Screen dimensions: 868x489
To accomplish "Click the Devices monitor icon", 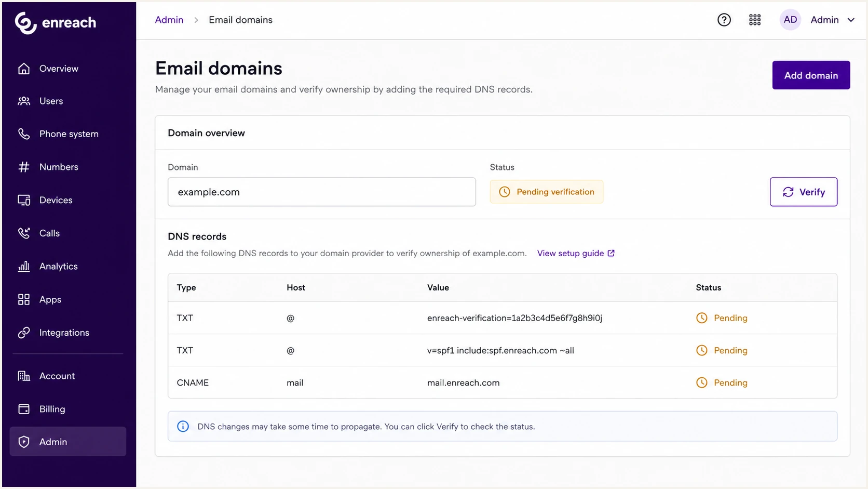I will coord(24,200).
